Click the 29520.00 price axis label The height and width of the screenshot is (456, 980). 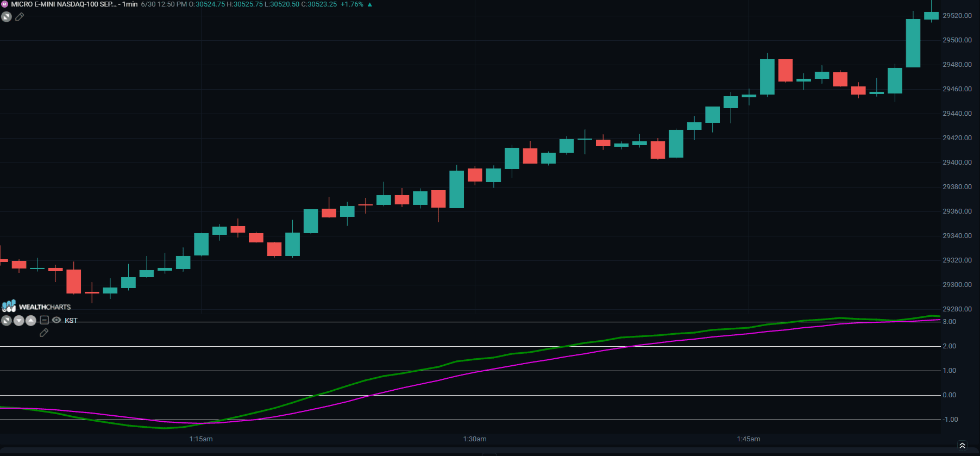957,16
